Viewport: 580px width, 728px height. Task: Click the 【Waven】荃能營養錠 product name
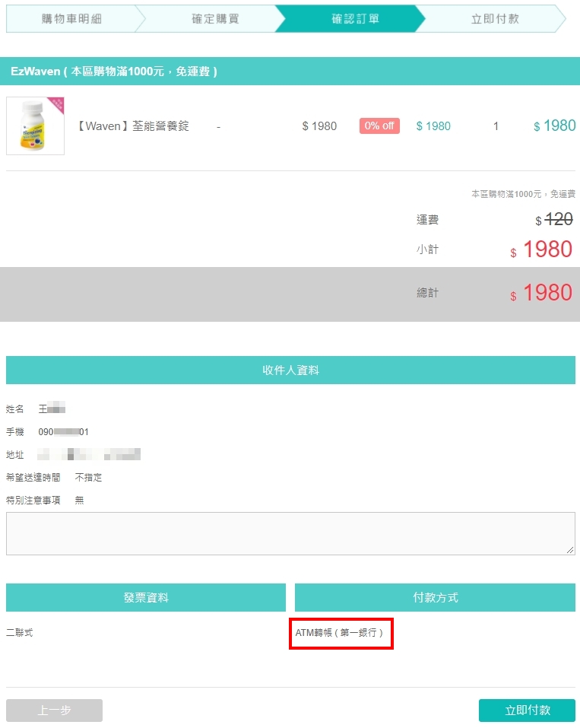point(132,126)
